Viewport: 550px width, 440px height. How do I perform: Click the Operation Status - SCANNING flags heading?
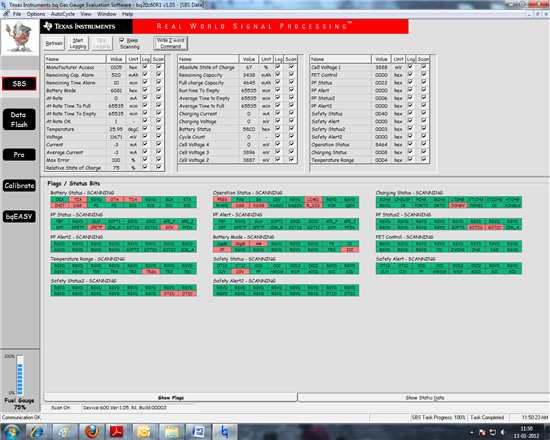pos(248,193)
